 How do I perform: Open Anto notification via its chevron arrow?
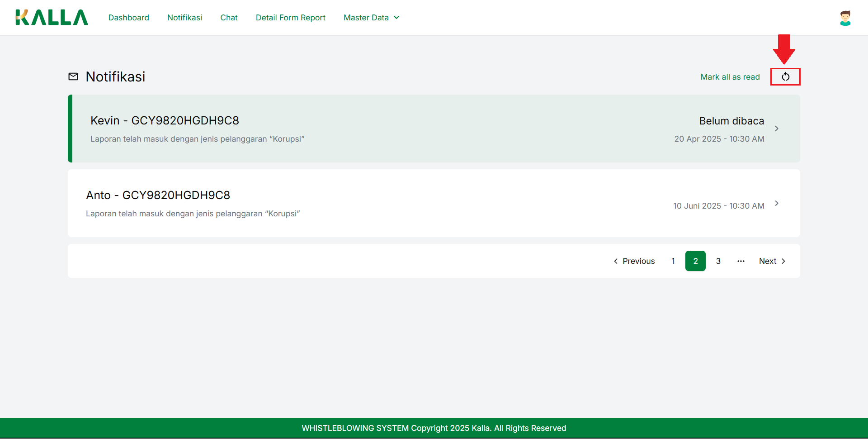click(777, 203)
